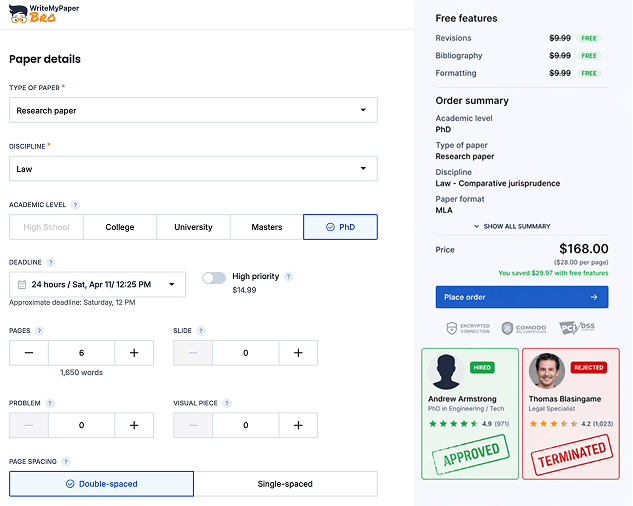Open the Discipline dropdown

pos(193,169)
